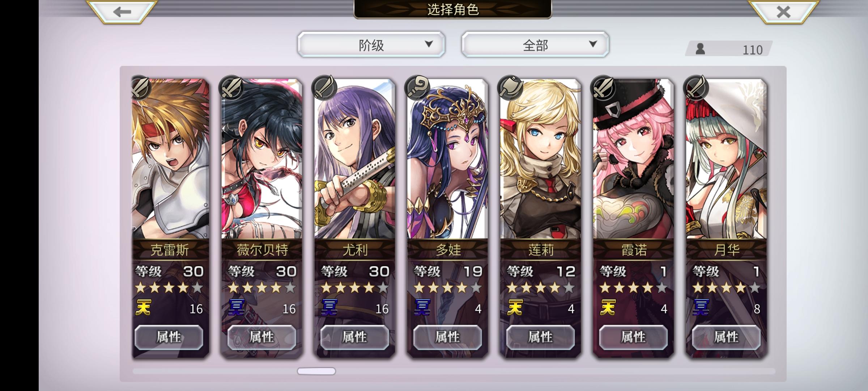Screen dimensions: 868x391
Task: Click the 冥 element icon on 薇尔贝特's card
Action: (236, 308)
